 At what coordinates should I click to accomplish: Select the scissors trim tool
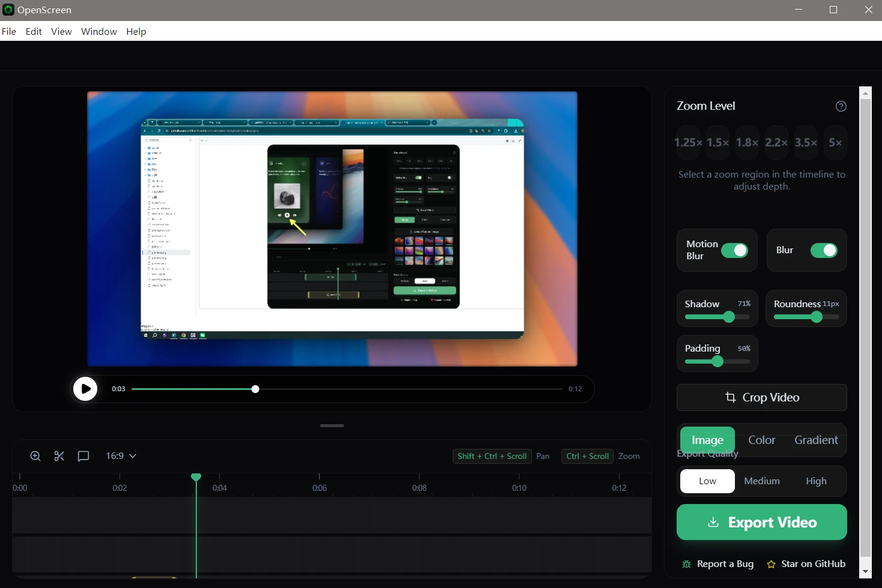[59, 456]
